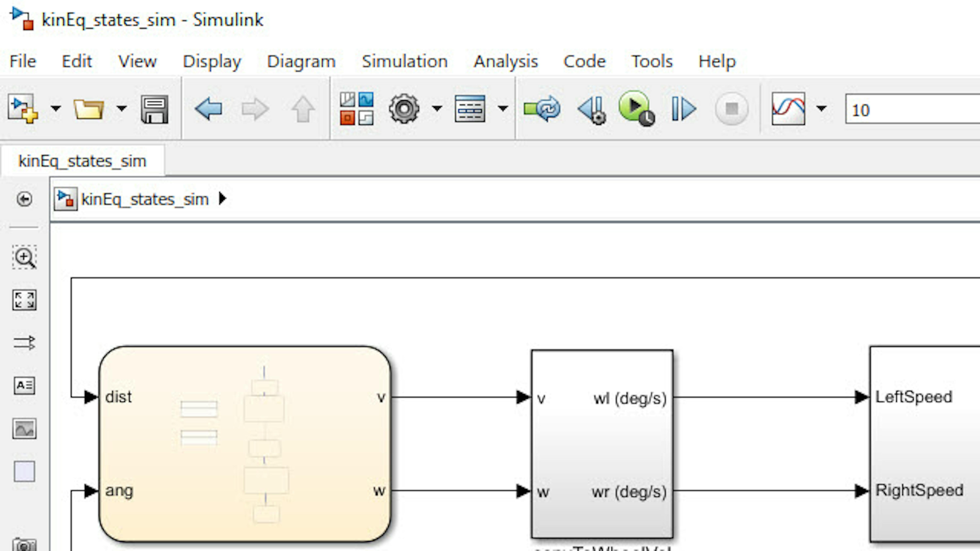980x551 pixels.
Task: Select the Area box palette tool
Action: point(24,471)
